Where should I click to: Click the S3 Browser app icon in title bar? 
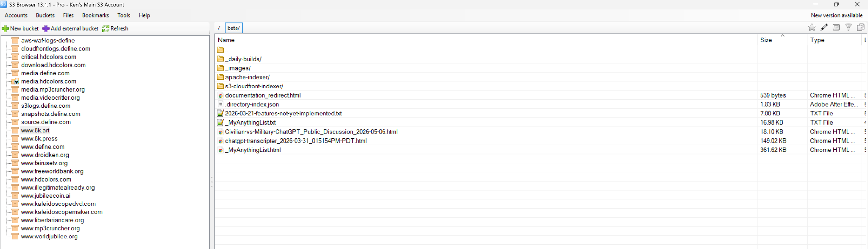click(3, 4)
